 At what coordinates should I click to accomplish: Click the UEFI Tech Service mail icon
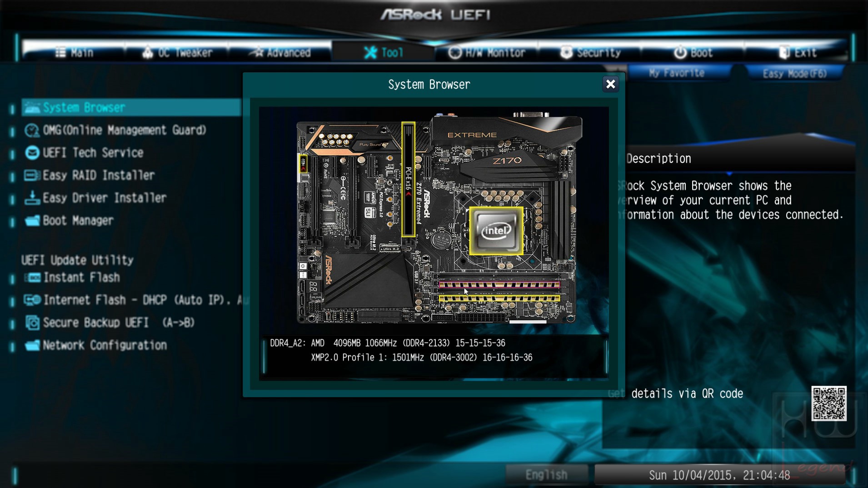coord(32,153)
